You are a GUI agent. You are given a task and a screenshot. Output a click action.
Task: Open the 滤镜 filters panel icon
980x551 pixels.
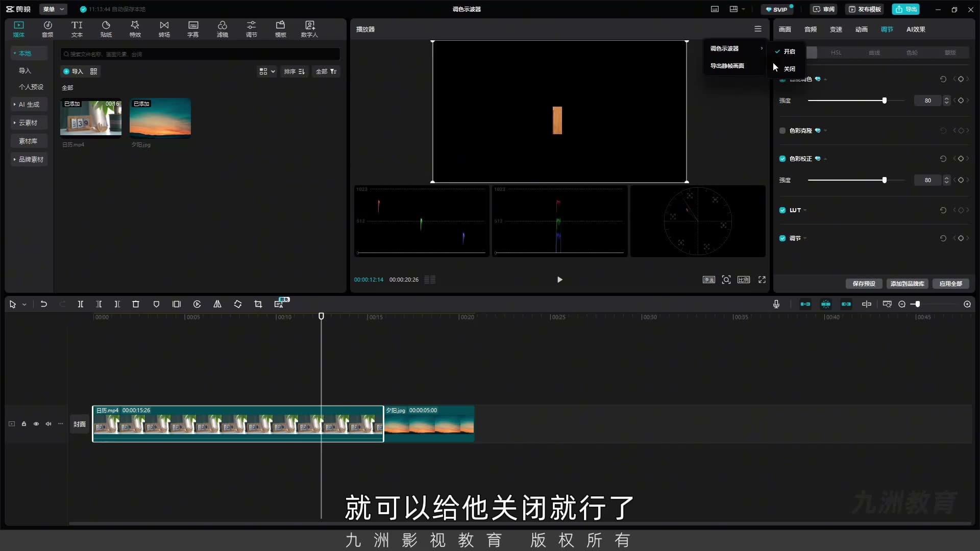point(222,29)
